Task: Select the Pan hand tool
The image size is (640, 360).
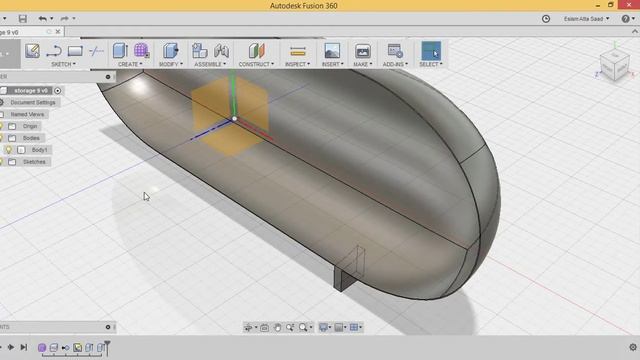Action: pyautogui.click(x=278, y=327)
